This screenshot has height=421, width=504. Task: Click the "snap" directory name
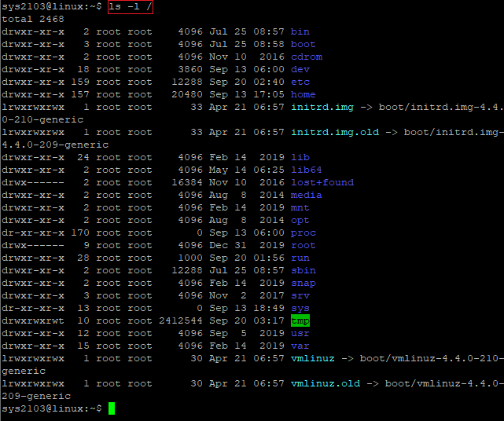pyautogui.click(x=303, y=283)
